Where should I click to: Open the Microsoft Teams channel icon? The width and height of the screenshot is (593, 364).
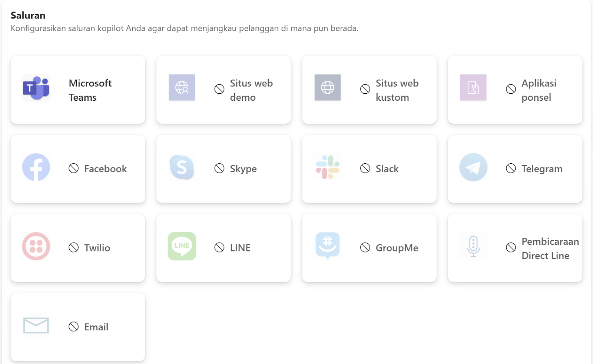pos(36,88)
